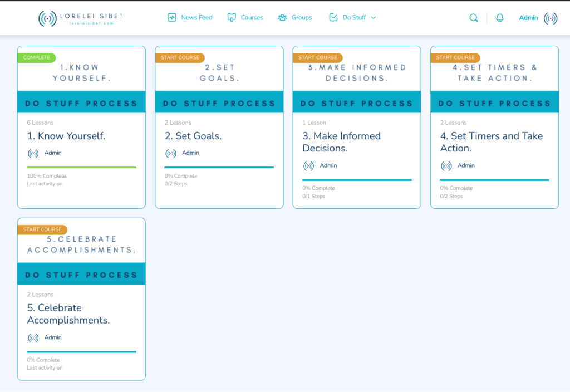
Task: Click author avatar on Set Timers card
Action: click(446, 166)
